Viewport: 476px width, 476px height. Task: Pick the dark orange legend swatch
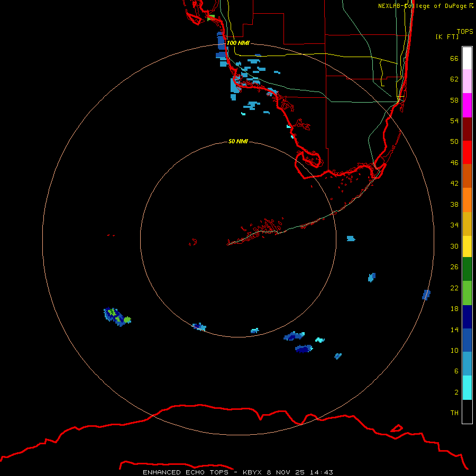(467, 176)
